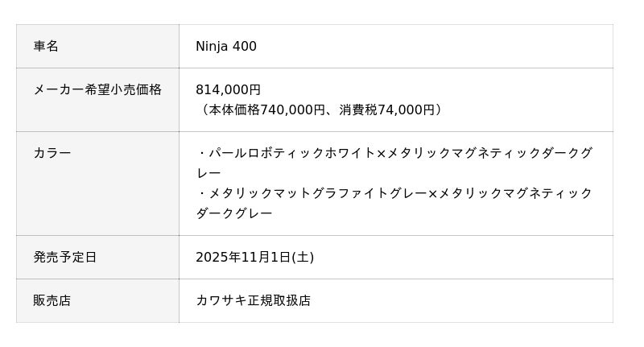Viewport: 644px width, 347px height.
Task: Click the 消費税74,000円 tax amount text
Action: (x=386, y=109)
